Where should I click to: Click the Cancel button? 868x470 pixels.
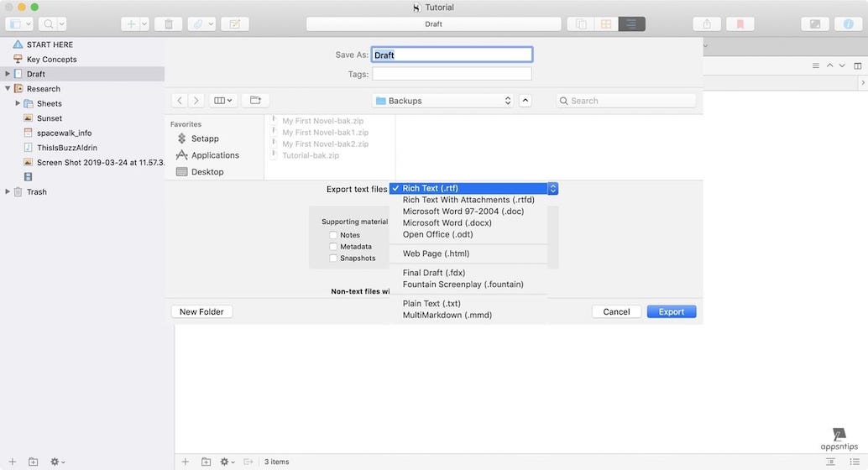click(x=616, y=311)
